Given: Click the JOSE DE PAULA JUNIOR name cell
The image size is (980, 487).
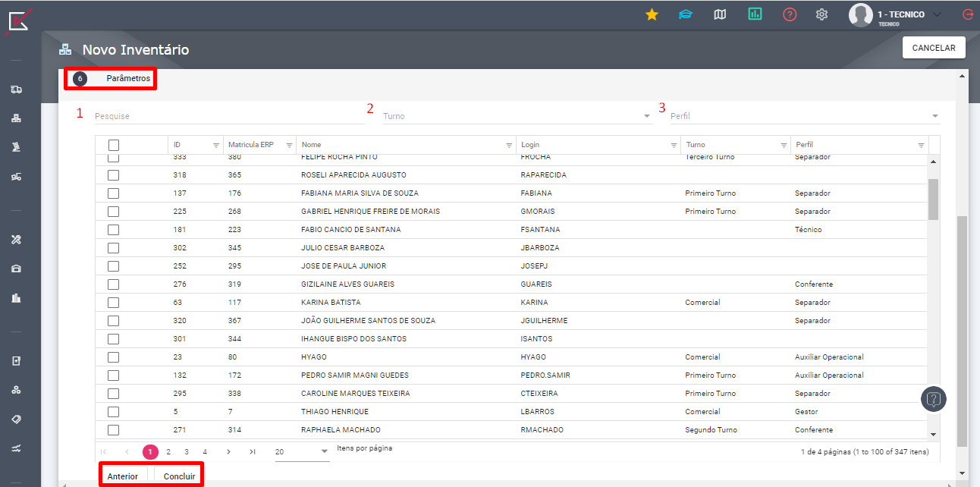Looking at the screenshot, I should 344,266.
